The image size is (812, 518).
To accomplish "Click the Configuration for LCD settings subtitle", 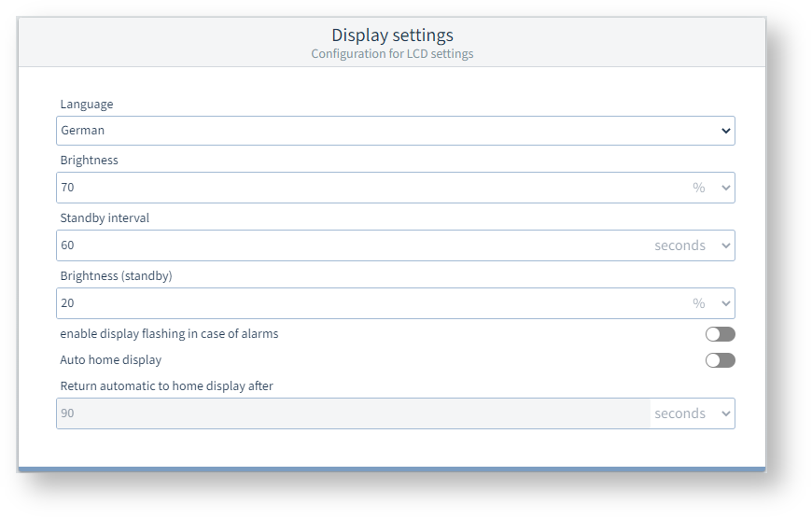I will (392, 54).
